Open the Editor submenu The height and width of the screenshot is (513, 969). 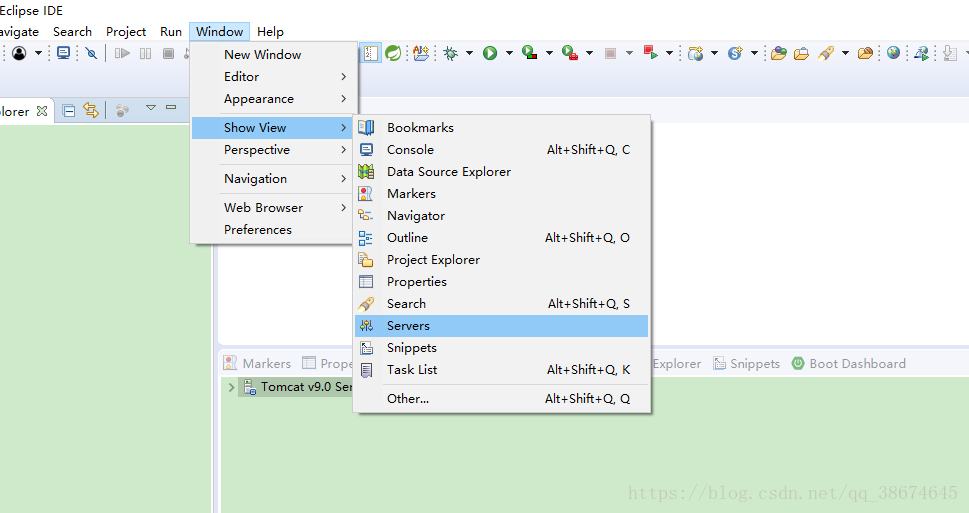click(272, 77)
